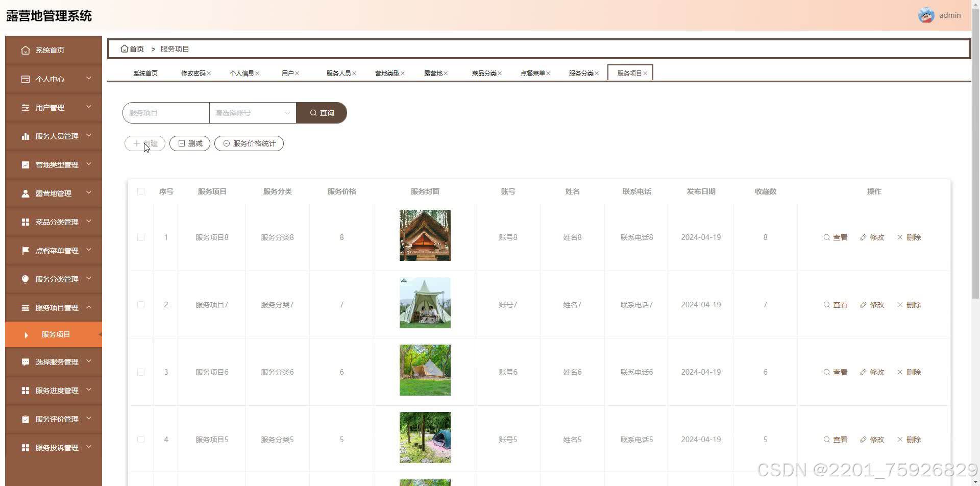
Task: Close the 服务人员 tab
Action: coord(354,74)
